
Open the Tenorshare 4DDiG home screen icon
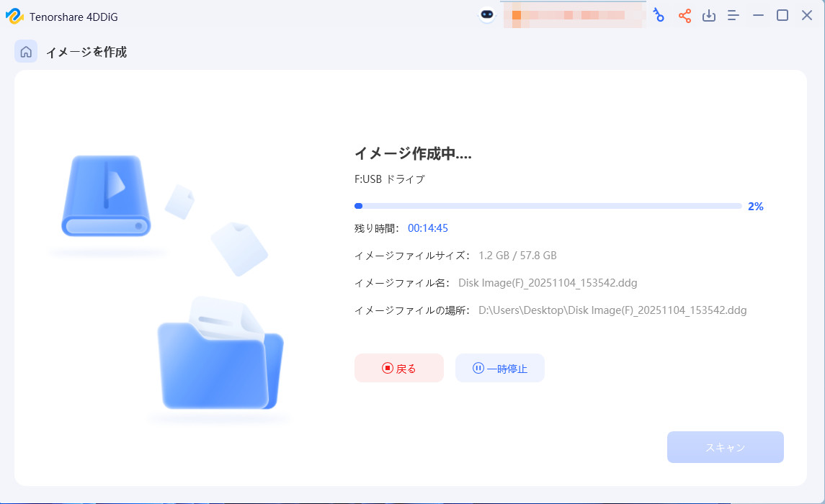tap(25, 51)
